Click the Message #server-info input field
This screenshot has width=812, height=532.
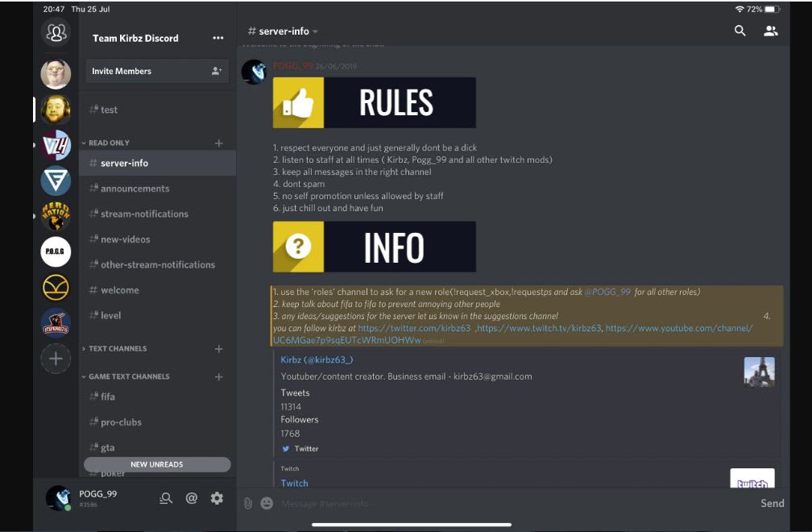click(x=512, y=504)
